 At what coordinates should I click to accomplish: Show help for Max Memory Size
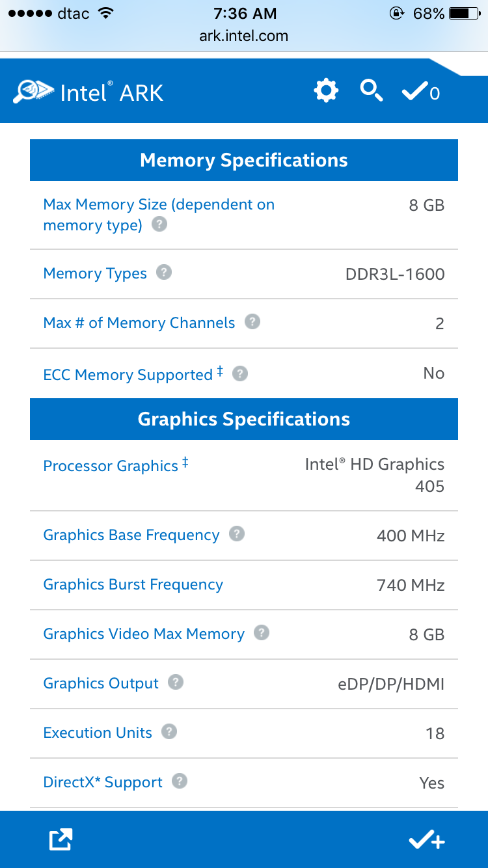(159, 224)
